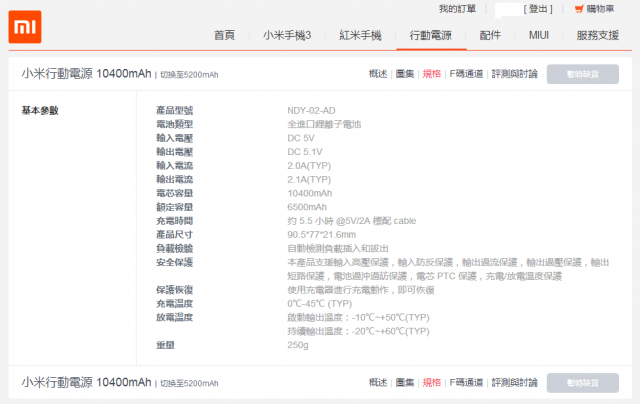Switch to 5200mAh model in top bar
The image size is (640, 404).
(189, 75)
